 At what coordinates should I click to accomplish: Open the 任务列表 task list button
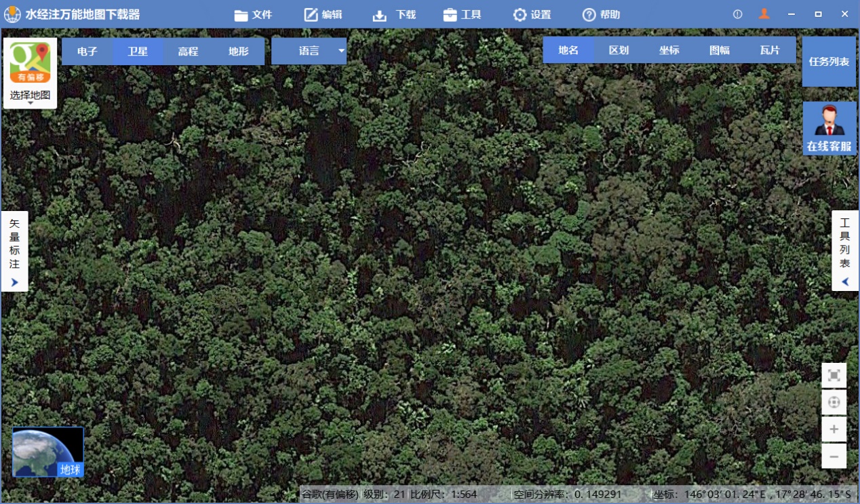(829, 62)
